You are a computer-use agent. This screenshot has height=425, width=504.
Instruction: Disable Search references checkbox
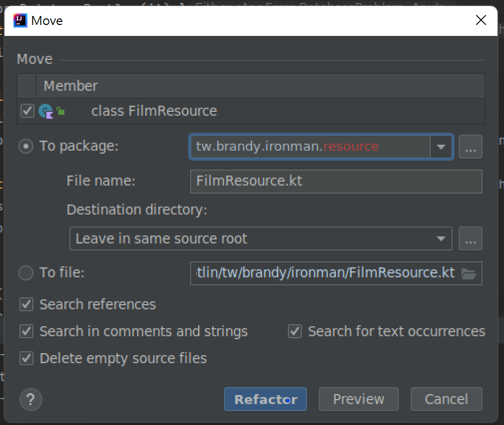point(27,304)
